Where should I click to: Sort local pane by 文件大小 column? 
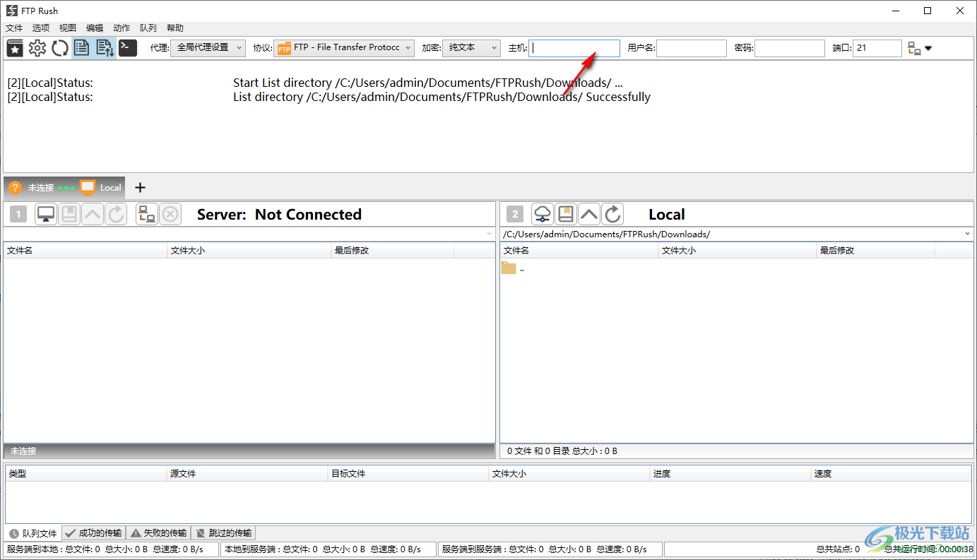[x=738, y=251]
